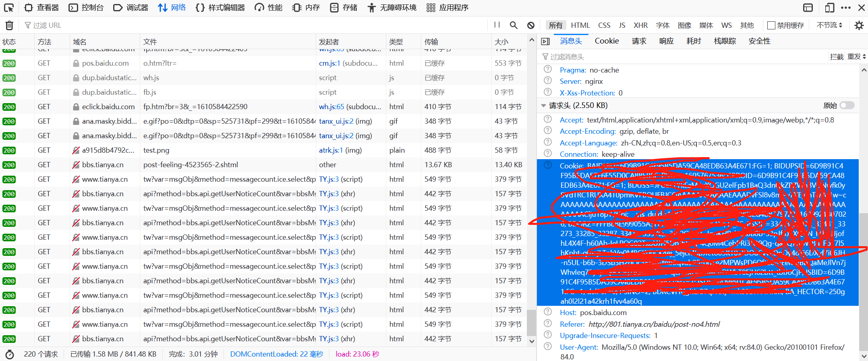Select the post-feeling-4523565-2.shtml request
This screenshot has height=361, width=868.
[263, 165]
